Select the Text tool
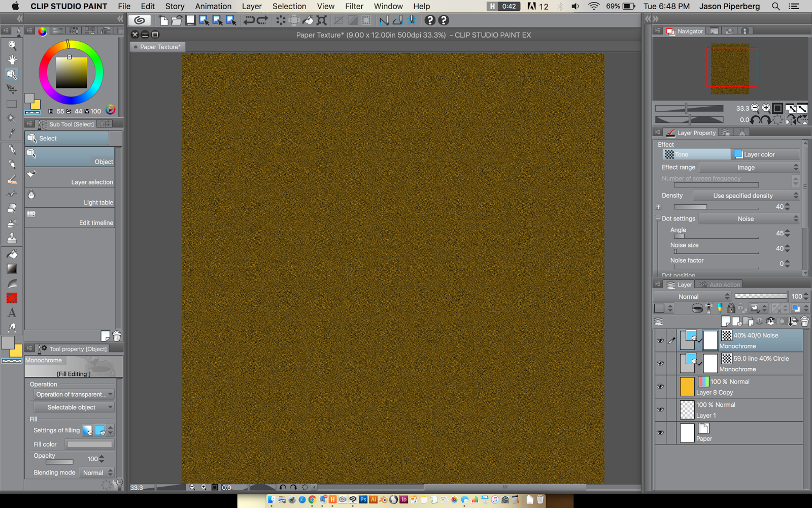This screenshot has height=508, width=812. click(x=12, y=313)
